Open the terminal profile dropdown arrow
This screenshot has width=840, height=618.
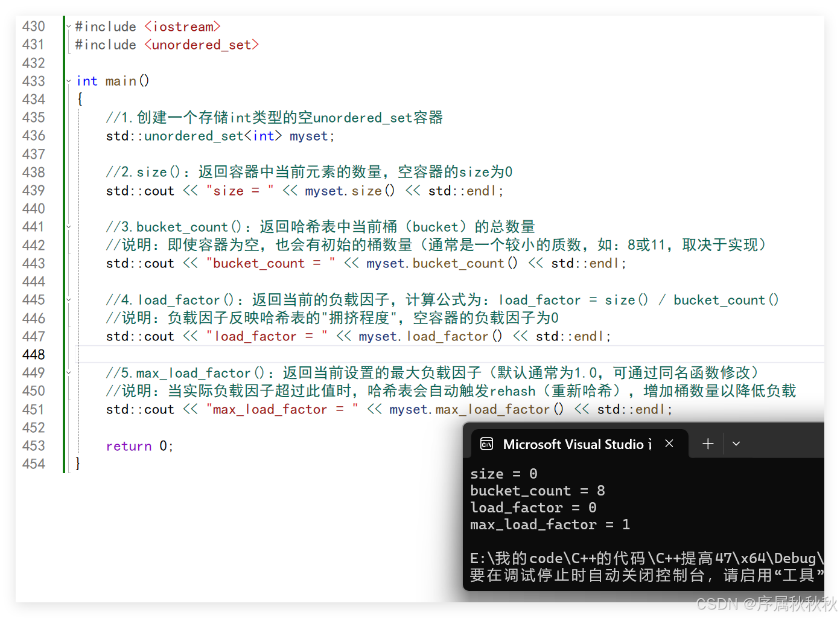click(x=736, y=444)
